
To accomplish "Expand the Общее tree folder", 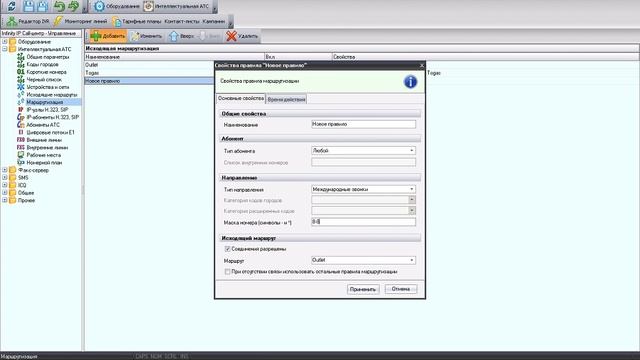I will (x=5, y=193).
